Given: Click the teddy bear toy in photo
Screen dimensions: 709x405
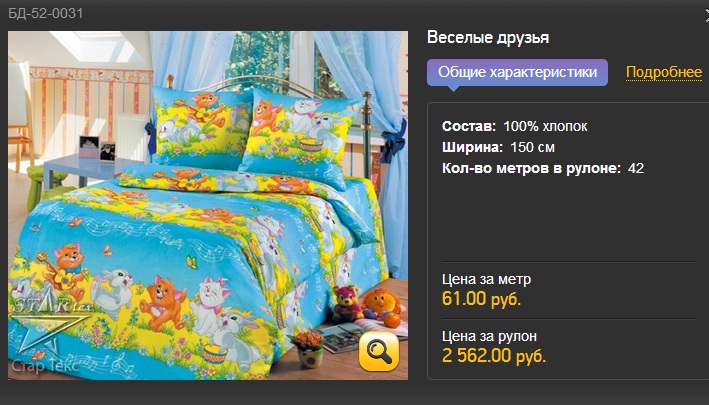Looking at the screenshot, I should tap(347, 303).
